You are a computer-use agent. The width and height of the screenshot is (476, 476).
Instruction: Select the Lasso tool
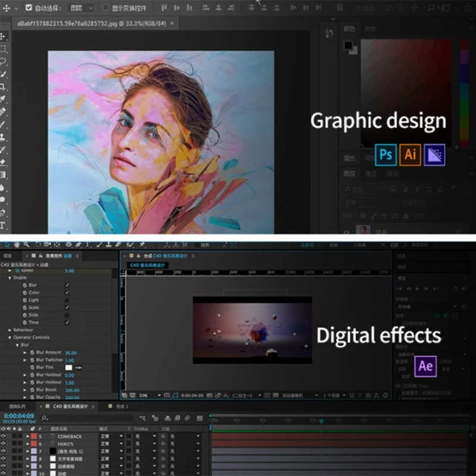(x=4, y=61)
